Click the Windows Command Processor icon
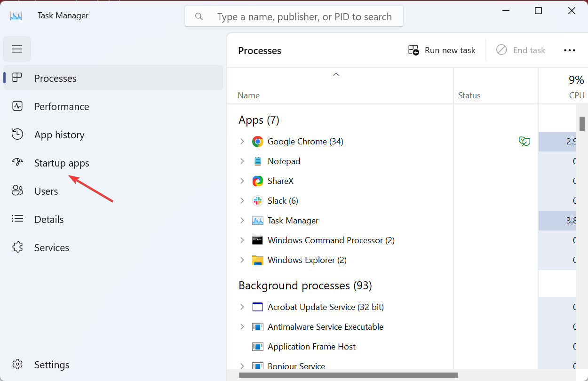This screenshot has height=381, width=588. coord(257,240)
